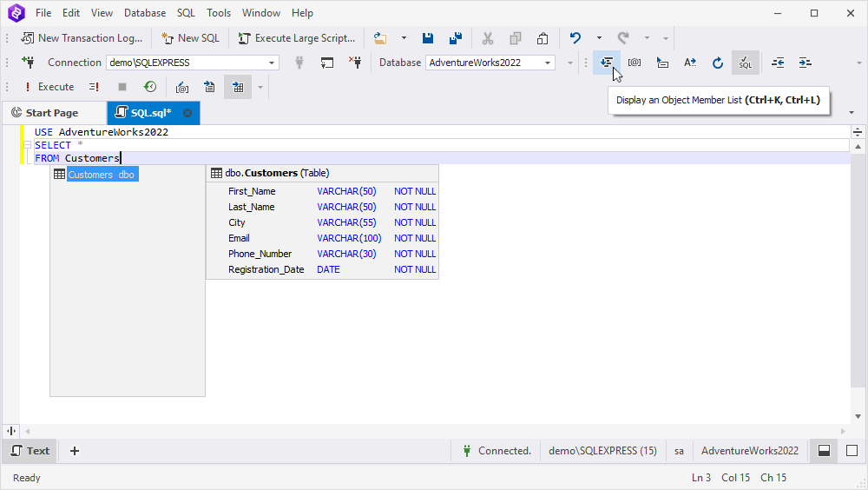Click the Display an Object Member List icon
This screenshot has height=490, width=868.
(607, 63)
